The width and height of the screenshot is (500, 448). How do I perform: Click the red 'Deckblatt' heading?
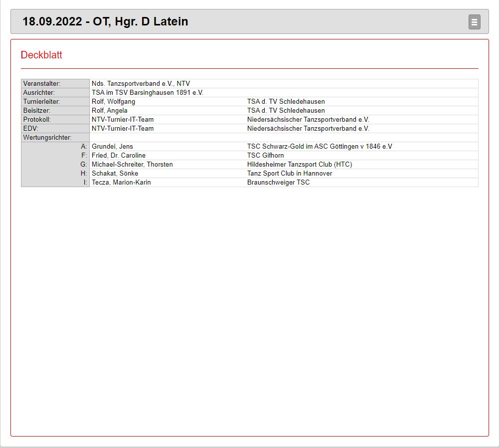point(41,55)
